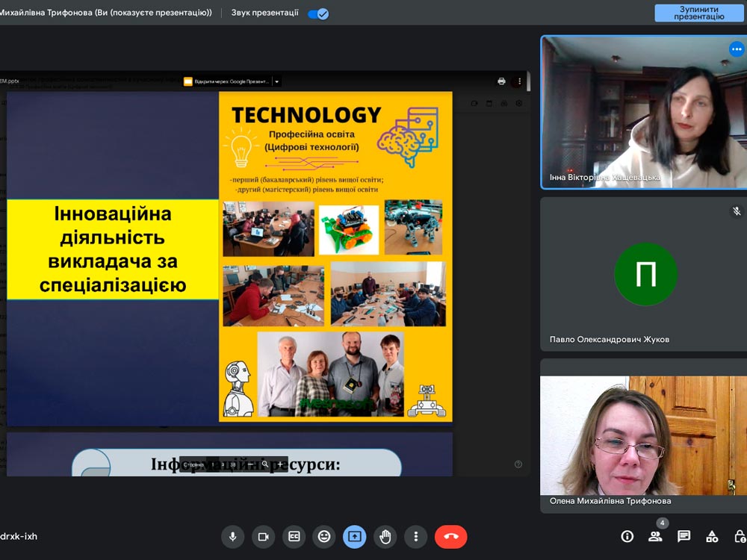Turn on closed captions
This screenshot has height=560, width=747.
pos(294,536)
